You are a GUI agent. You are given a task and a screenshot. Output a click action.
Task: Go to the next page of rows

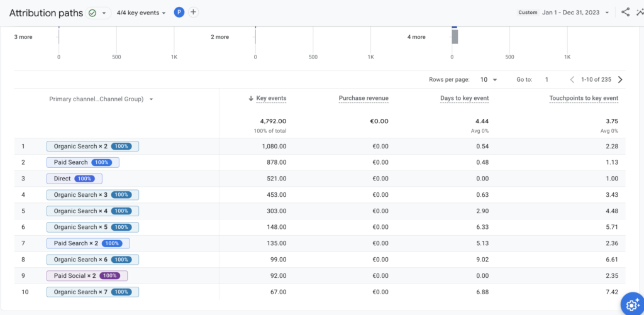620,80
